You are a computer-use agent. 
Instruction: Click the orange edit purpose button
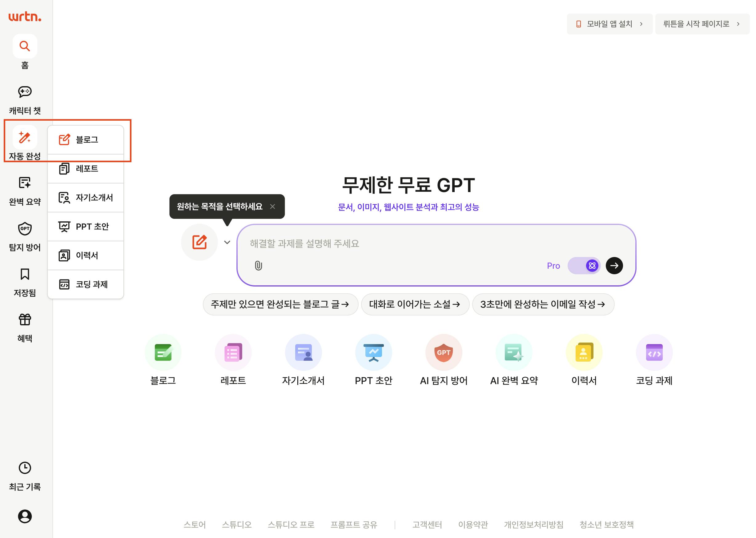pyautogui.click(x=199, y=242)
